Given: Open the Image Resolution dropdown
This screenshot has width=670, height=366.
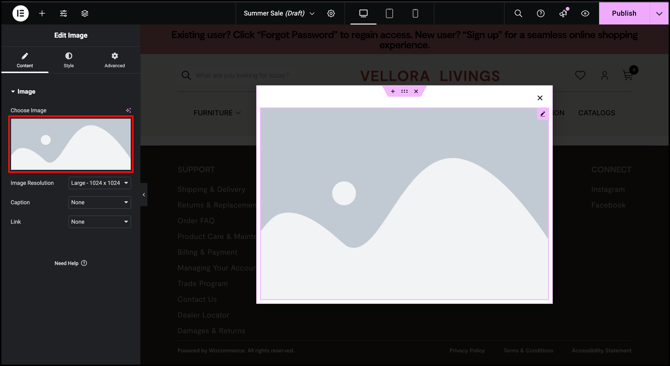Looking at the screenshot, I should coord(100,183).
